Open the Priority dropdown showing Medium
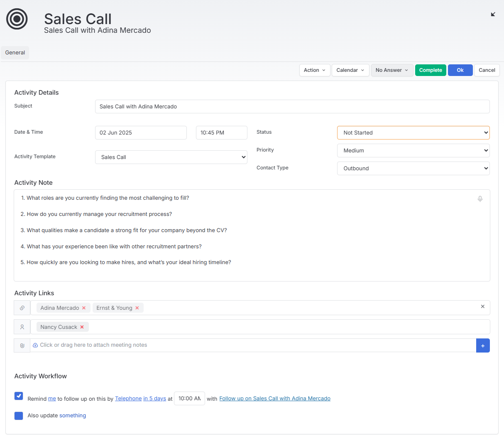504x436 pixels. 413,150
